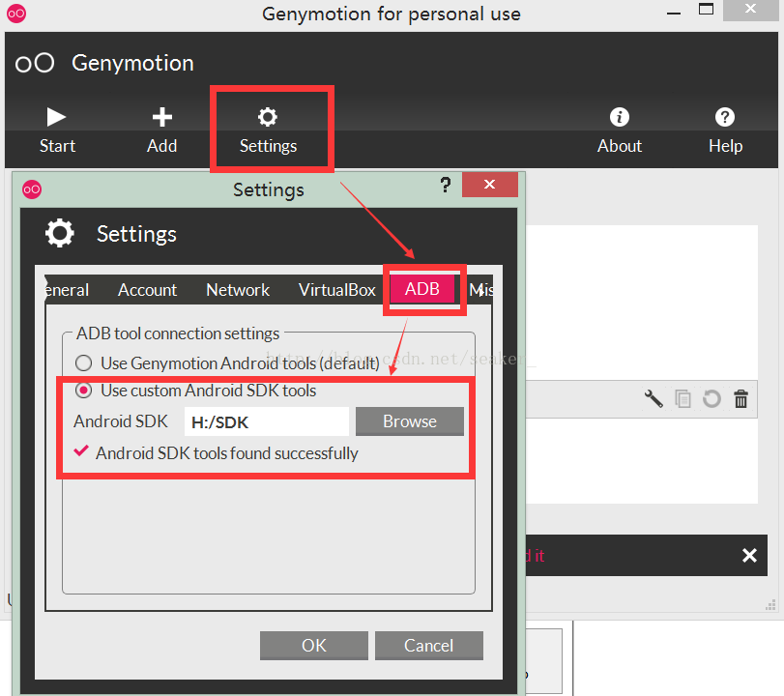The height and width of the screenshot is (696, 784).
Task: Cancel the Settings dialog
Action: coord(429,645)
